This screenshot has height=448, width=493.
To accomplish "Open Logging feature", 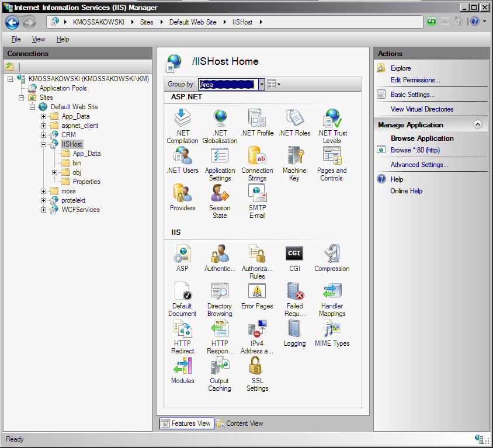I will [x=294, y=333].
